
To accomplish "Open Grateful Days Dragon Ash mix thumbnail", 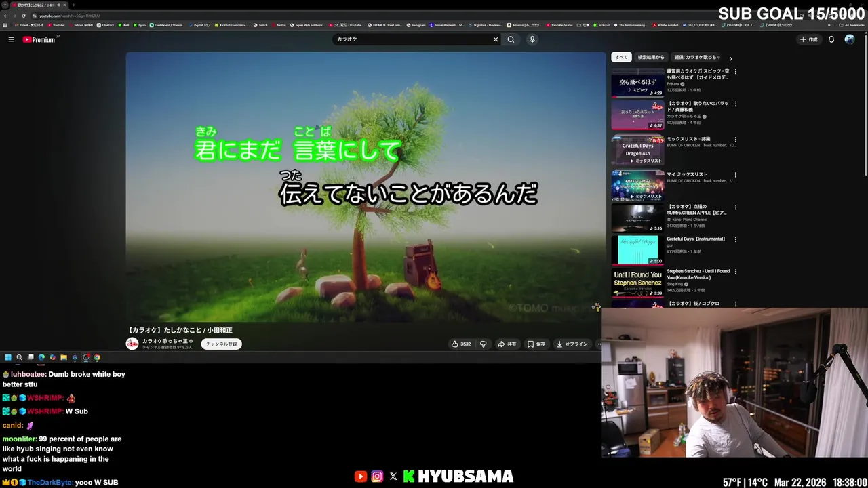I will tap(637, 150).
